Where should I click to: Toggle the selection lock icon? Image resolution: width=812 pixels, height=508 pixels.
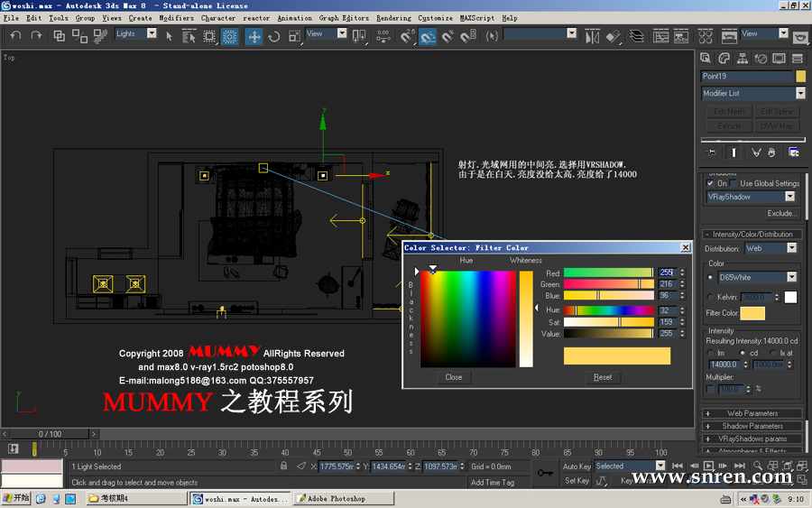pos(284,466)
